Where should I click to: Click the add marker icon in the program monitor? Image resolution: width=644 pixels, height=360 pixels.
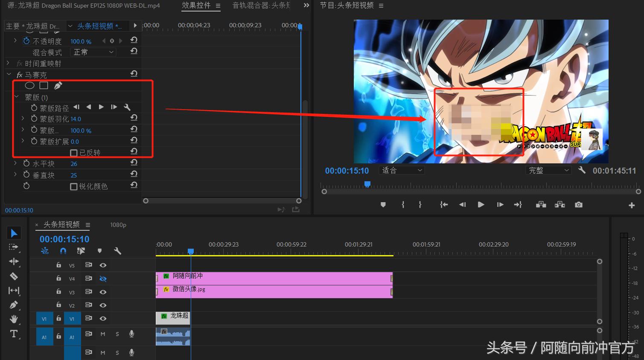coord(383,204)
